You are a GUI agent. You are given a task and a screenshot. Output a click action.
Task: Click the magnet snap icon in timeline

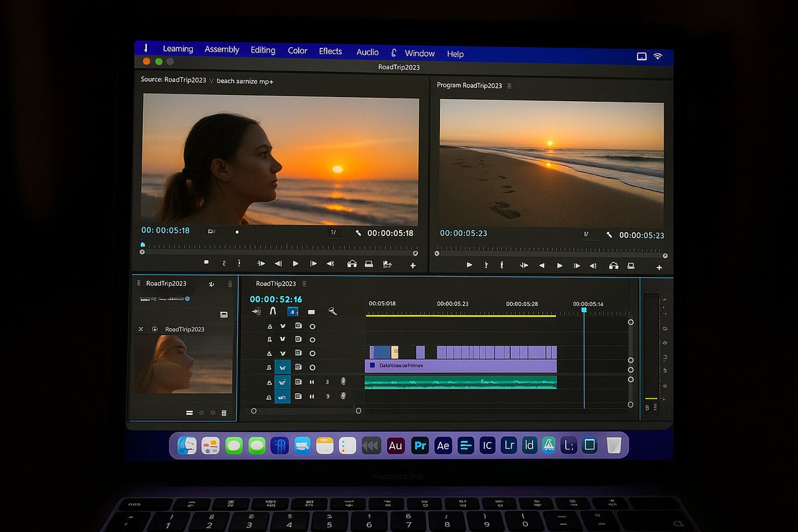273,311
